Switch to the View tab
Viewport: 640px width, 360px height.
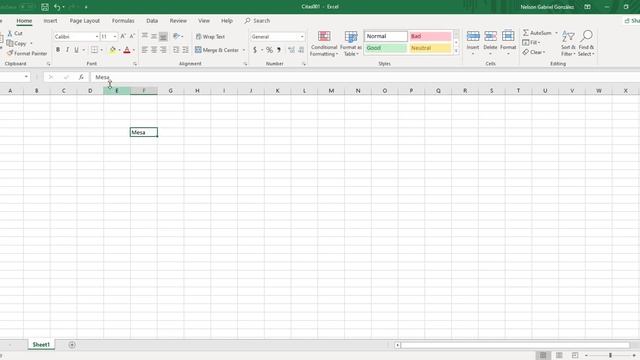[204, 21]
